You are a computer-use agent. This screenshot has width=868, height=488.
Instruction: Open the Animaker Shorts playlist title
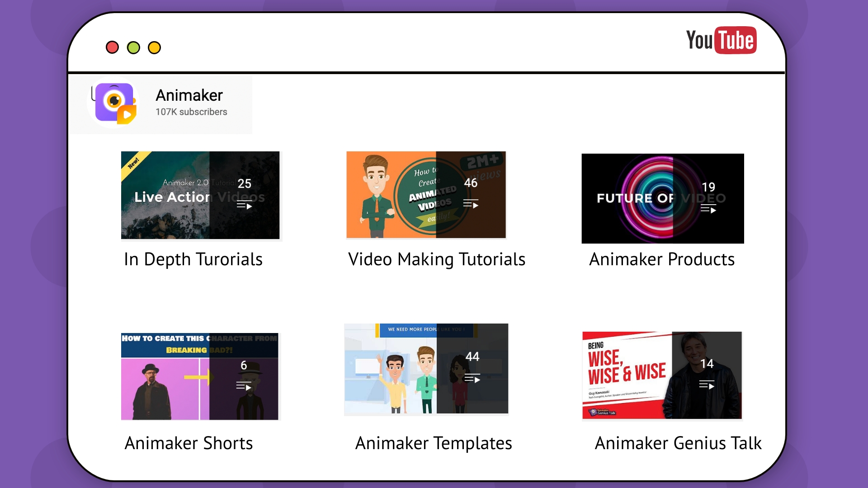tap(189, 443)
